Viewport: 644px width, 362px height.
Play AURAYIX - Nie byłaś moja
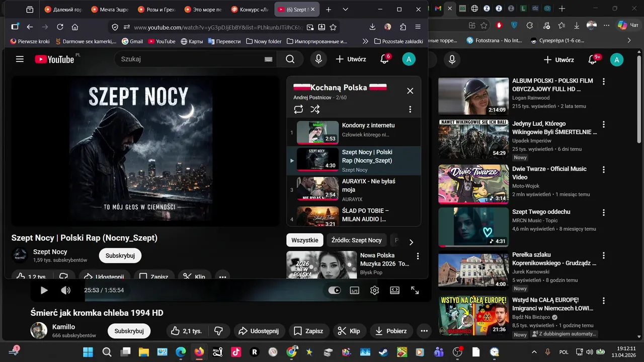[x=354, y=190]
